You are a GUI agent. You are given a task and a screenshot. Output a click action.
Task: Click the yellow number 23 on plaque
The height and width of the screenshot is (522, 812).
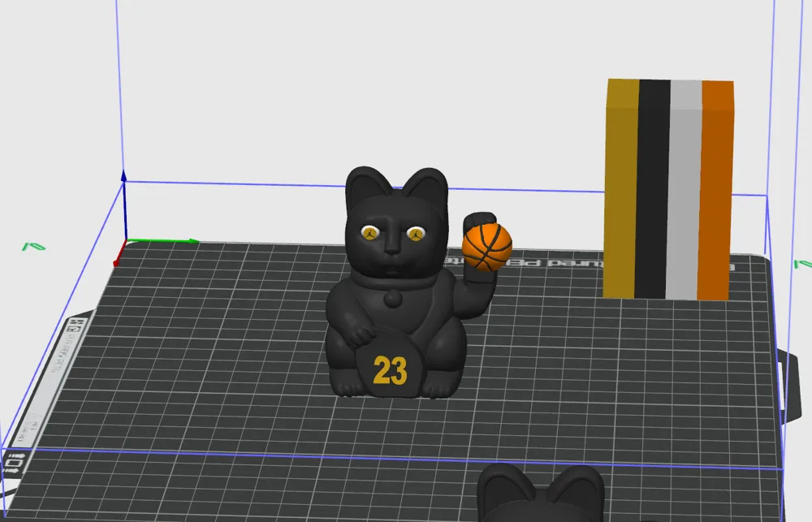pos(390,370)
